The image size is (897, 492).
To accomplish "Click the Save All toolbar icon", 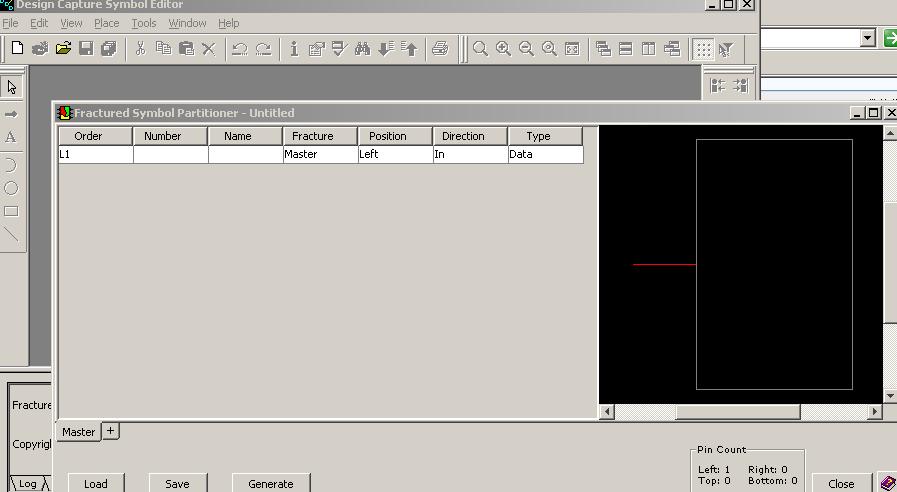I will (109, 49).
